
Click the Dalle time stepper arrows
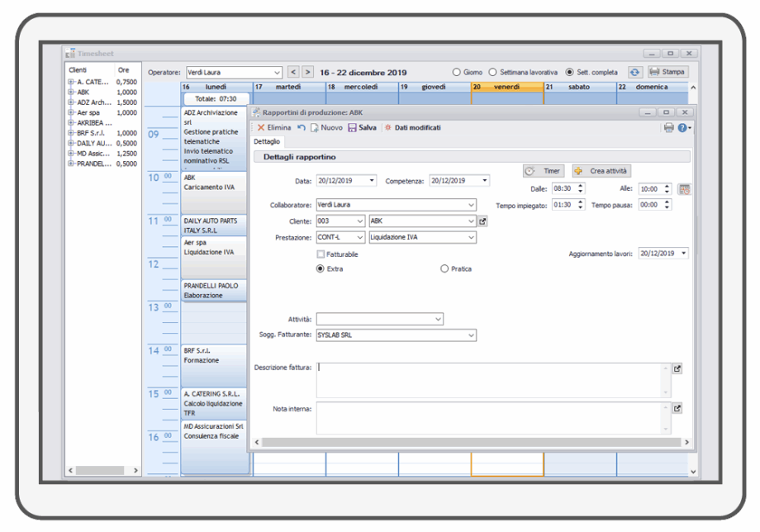581,188
